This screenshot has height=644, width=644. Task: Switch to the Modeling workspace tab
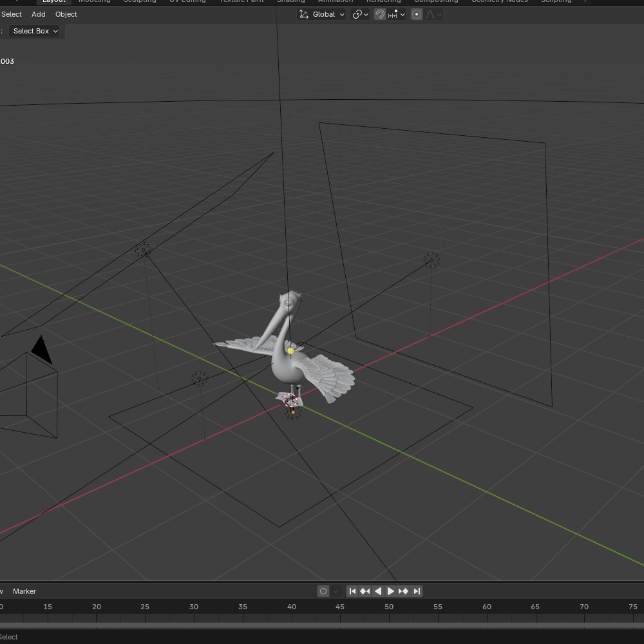click(95, 1)
